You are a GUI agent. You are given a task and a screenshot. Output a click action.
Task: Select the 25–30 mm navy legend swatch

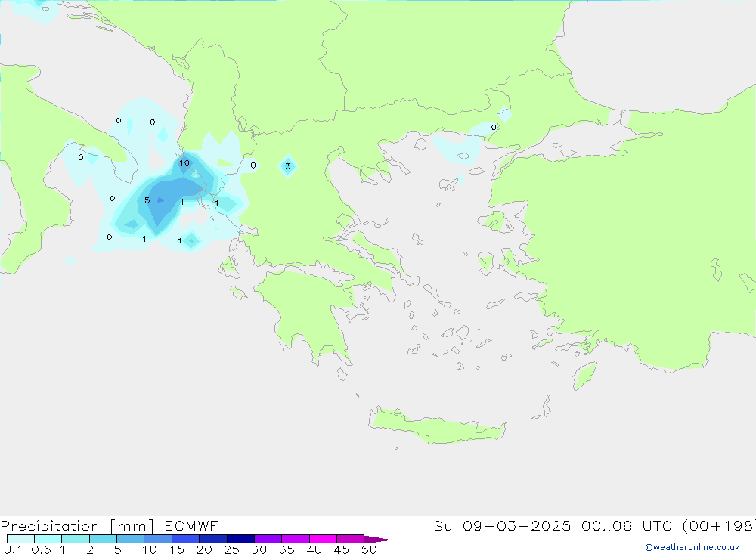click(240, 539)
